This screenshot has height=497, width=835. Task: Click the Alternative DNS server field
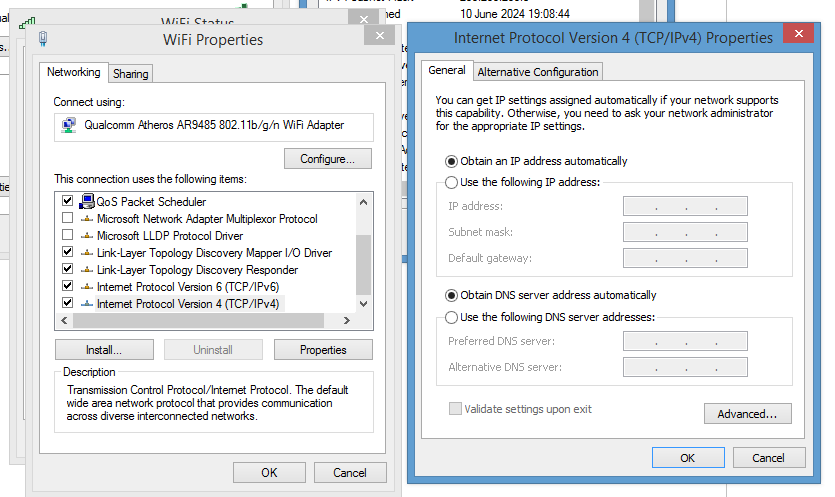[685, 367]
